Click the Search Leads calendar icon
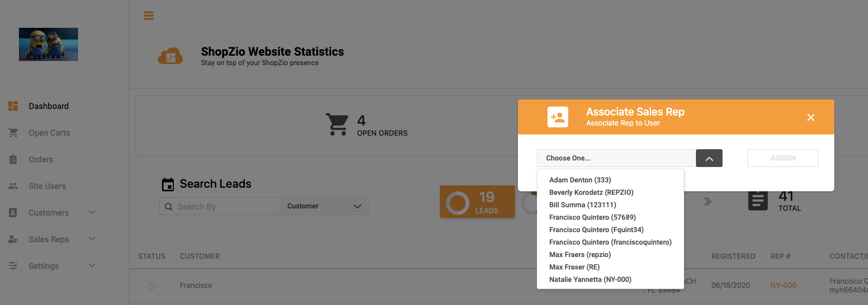 168,184
